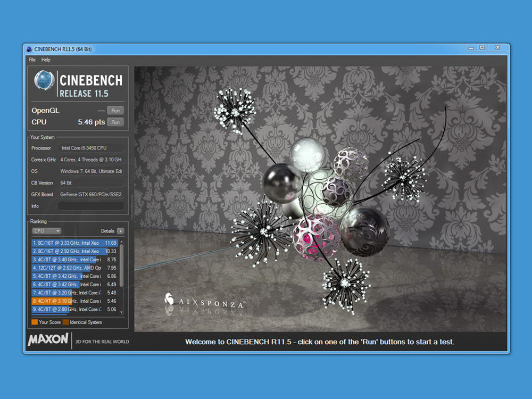The width and height of the screenshot is (532, 399).
Task: Minimize the Cinebench window
Action: point(471,48)
